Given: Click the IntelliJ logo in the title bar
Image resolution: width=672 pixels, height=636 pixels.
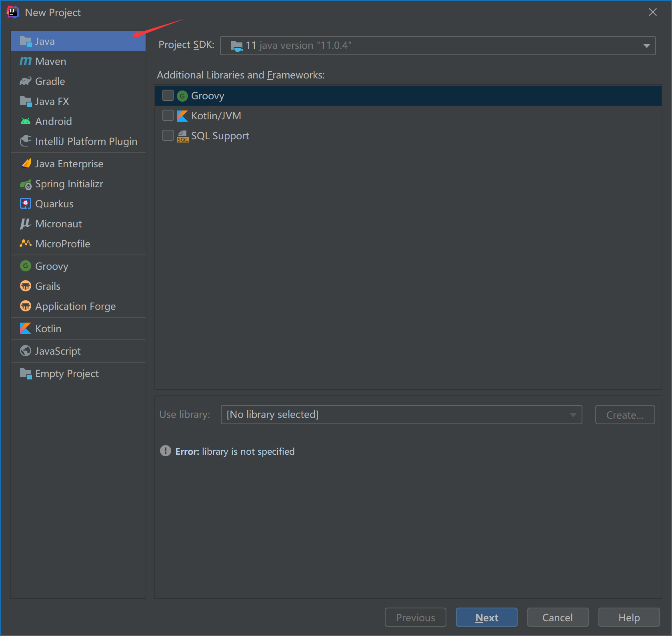Looking at the screenshot, I should coord(13,12).
